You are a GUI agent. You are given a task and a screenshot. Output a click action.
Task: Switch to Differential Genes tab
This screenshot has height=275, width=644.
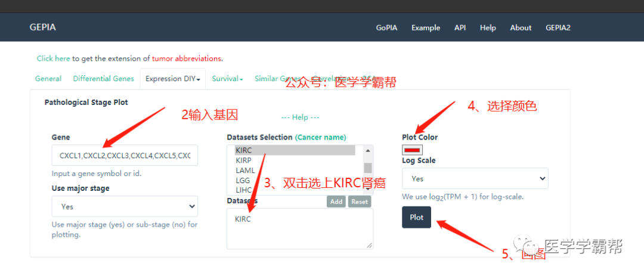[104, 79]
